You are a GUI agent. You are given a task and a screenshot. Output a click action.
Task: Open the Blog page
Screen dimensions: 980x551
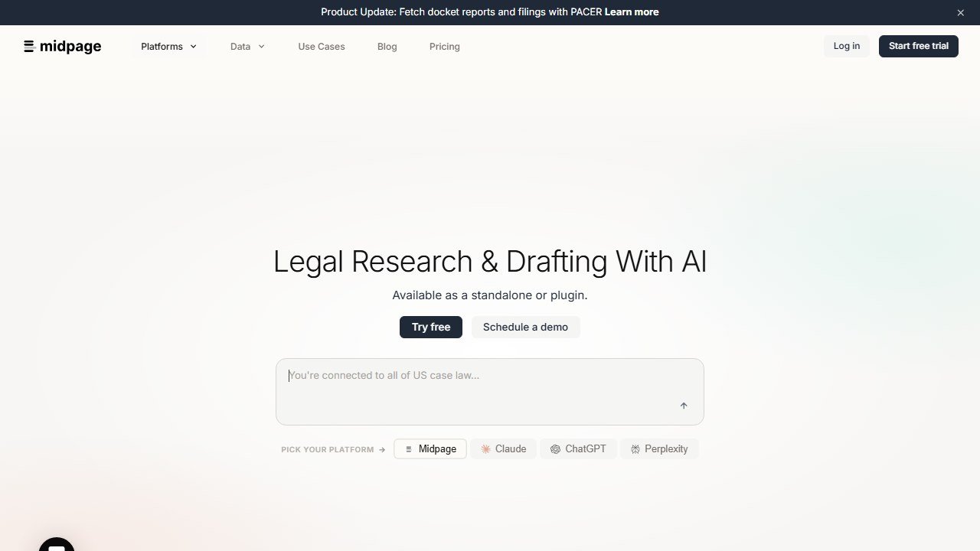point(387,47)
